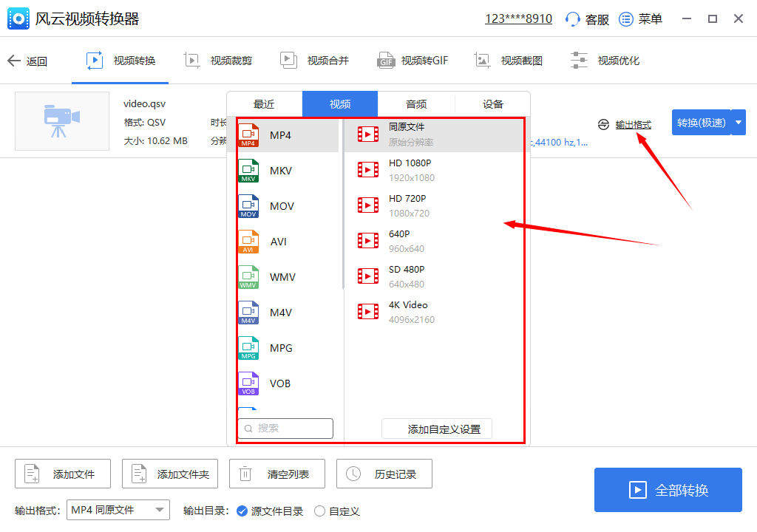The width and height of the screenshot is (757, 532).
Task: Choose 自定义 as output directory
Action: click(319, 511)
